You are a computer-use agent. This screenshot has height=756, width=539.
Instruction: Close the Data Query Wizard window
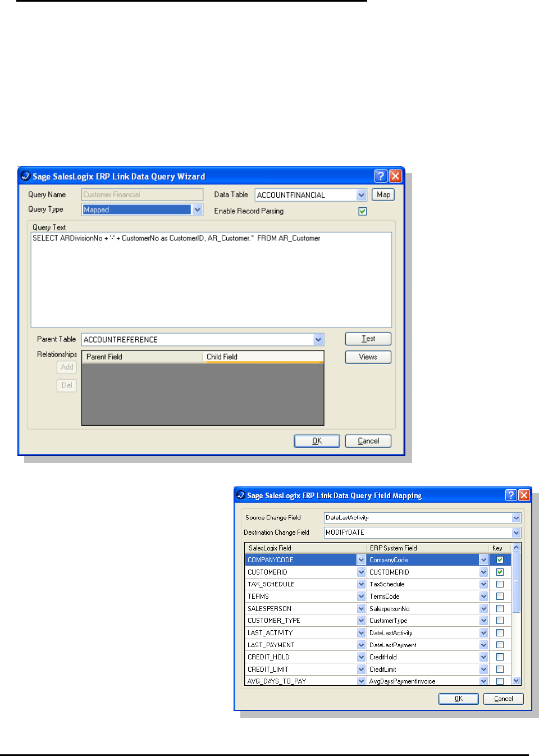pyautogui.click(x=395, y=176)
